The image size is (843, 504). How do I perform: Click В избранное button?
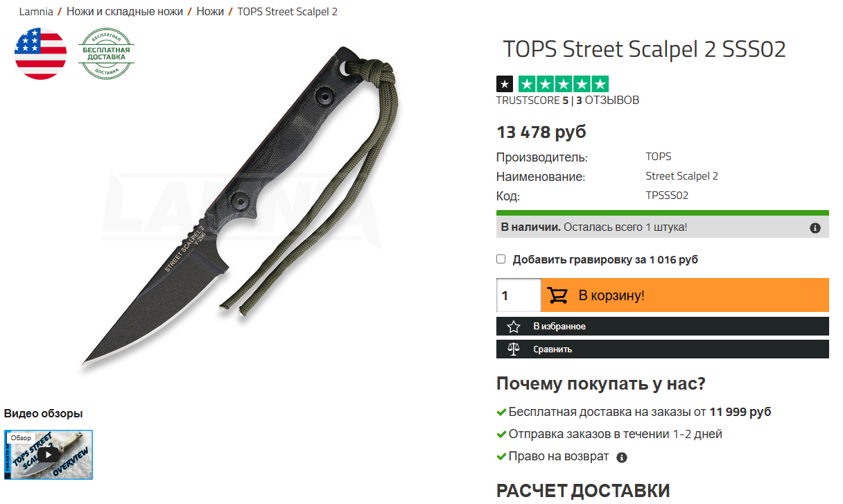click(x=663, y=327)
